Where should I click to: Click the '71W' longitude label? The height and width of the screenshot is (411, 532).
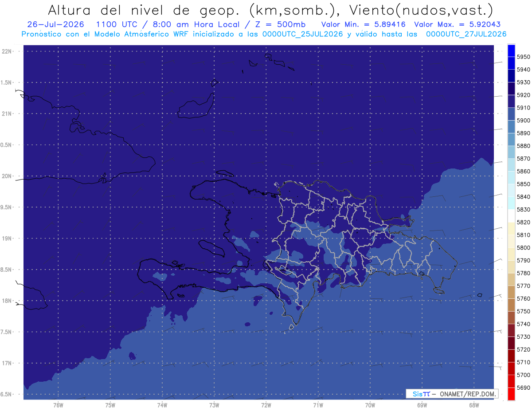pos(318,405)
